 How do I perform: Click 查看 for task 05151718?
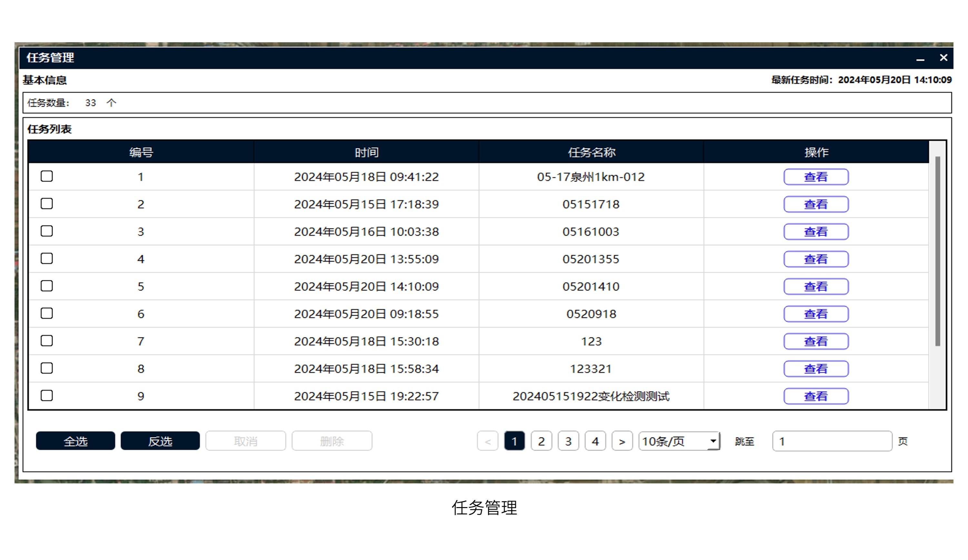pyautogui.click(x=816, y=204)
